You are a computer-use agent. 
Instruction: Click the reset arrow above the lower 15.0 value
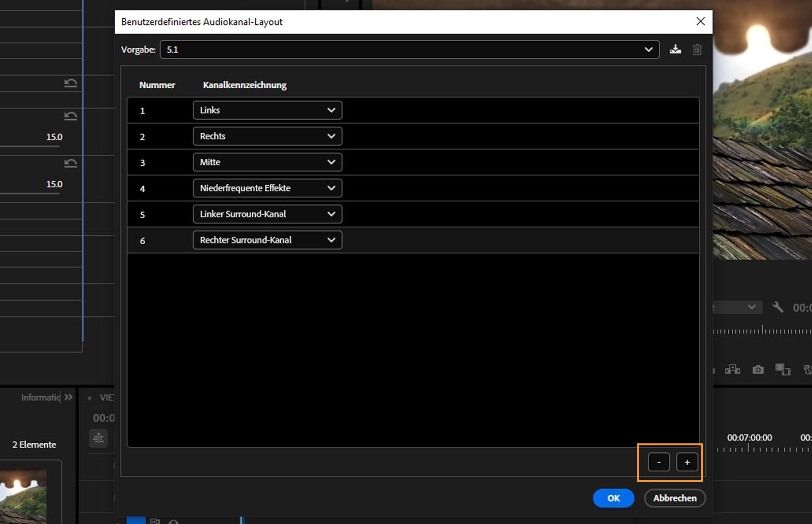click(x=71, y=163)
